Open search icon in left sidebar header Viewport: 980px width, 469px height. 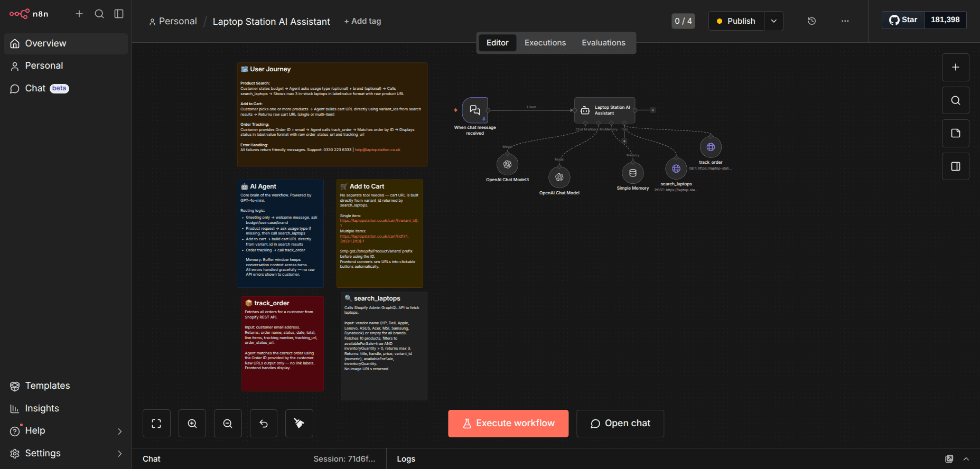99,14
